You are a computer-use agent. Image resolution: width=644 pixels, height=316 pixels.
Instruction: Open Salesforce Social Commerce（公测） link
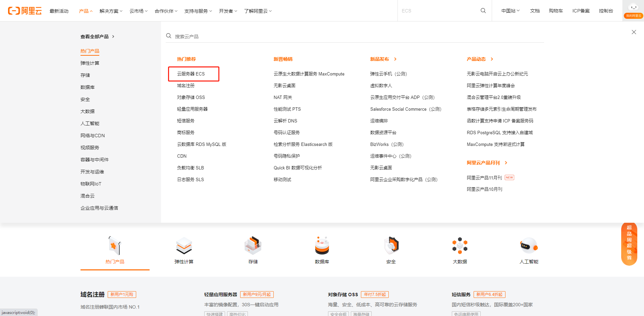pos(406,109)
